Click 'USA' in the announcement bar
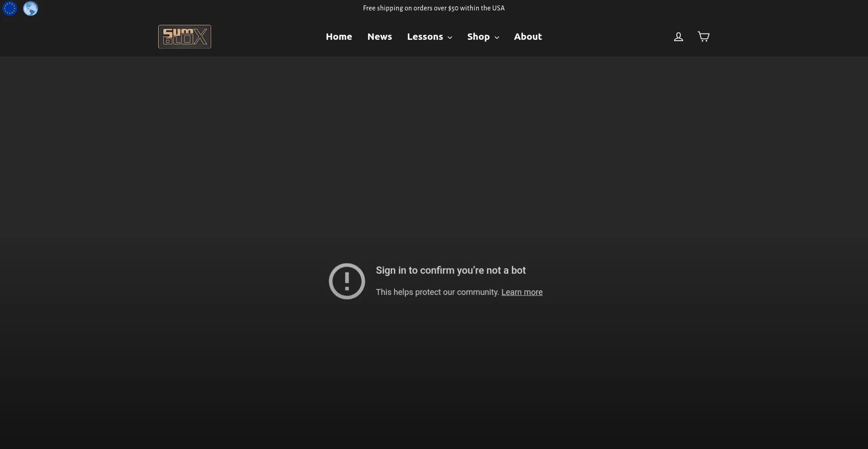 pyautogui.click(x=498, y=8)
